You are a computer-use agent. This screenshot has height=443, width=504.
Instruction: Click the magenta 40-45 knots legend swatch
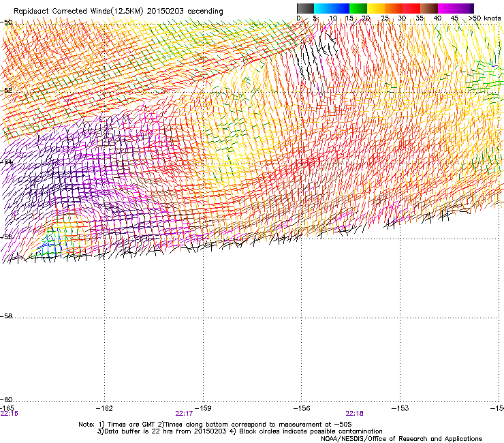(x=447, y=8)
